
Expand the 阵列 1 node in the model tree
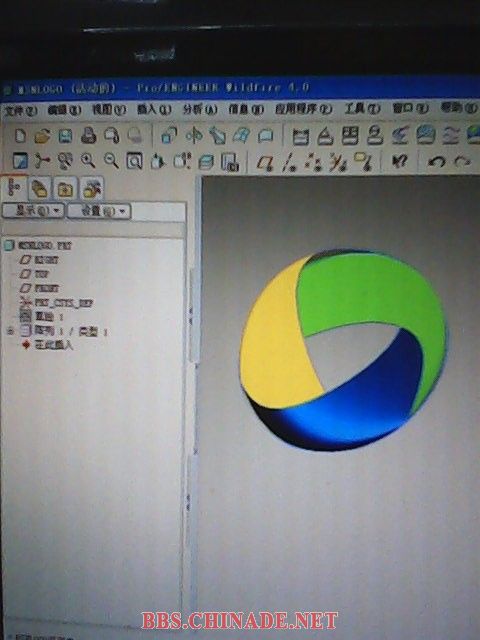point(11,331)
